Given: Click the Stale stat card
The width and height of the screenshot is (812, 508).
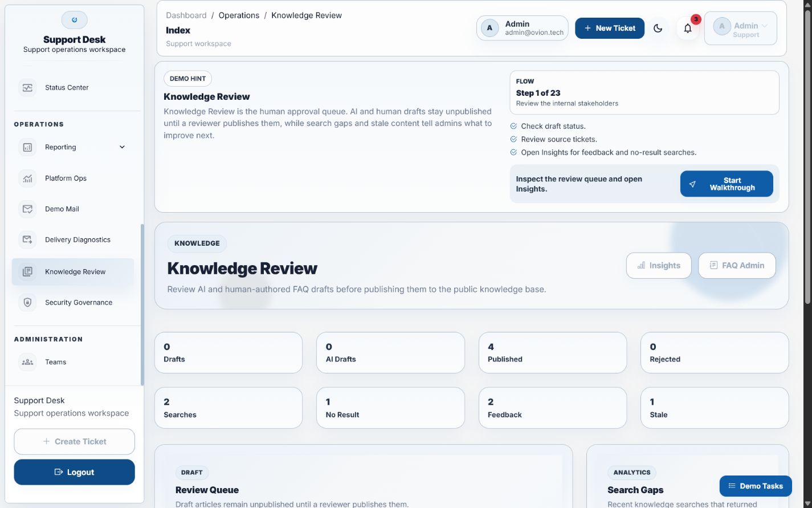Looking at the screenshot, I should 715,408.
